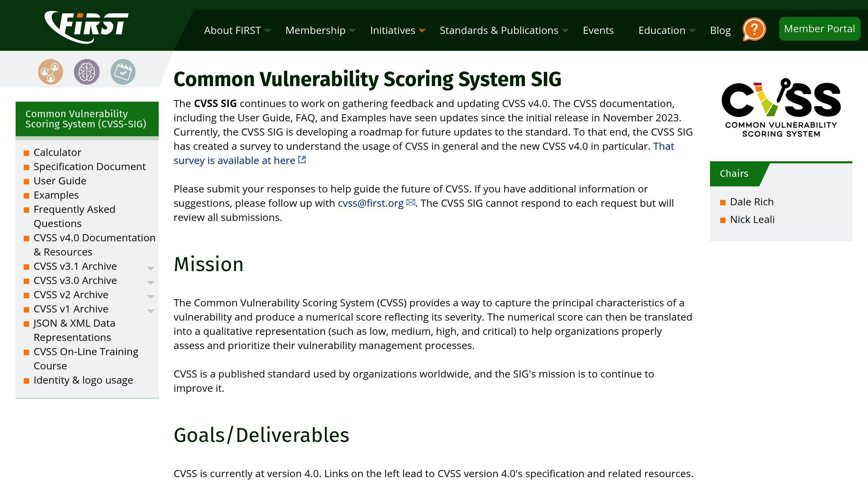Open the CVSS v3.1 Archive link
The image size is (868, 488).
click(x=75, y=266)
